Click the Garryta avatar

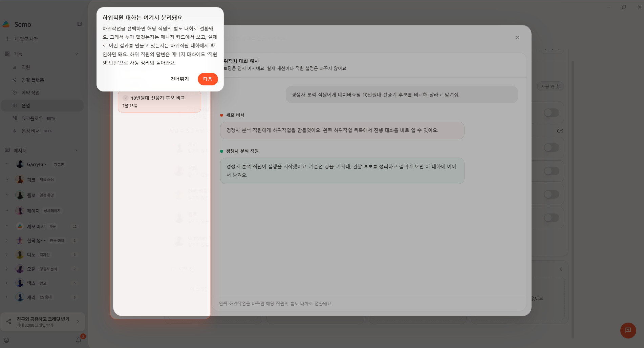[x=20, y=164]
